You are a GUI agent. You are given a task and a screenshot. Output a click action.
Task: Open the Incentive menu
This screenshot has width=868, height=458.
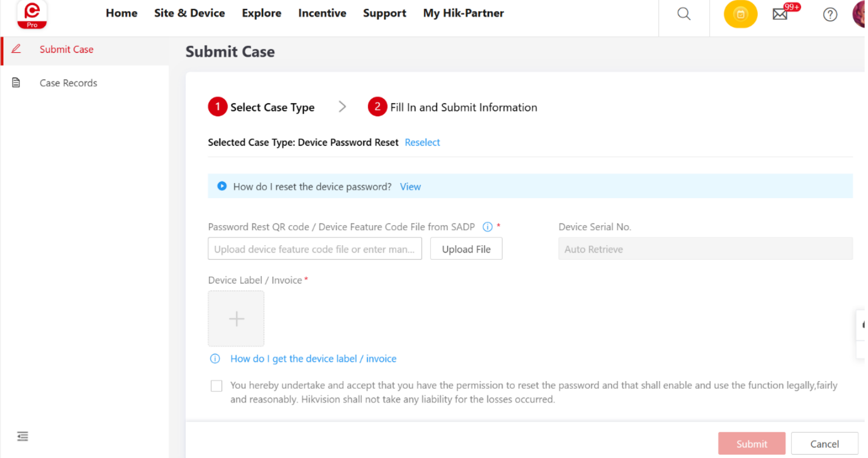click(322, 13)
